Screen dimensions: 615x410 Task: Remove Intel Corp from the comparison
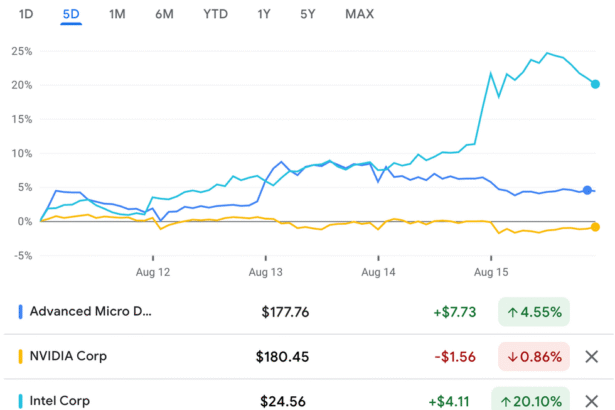coord(591,400)
